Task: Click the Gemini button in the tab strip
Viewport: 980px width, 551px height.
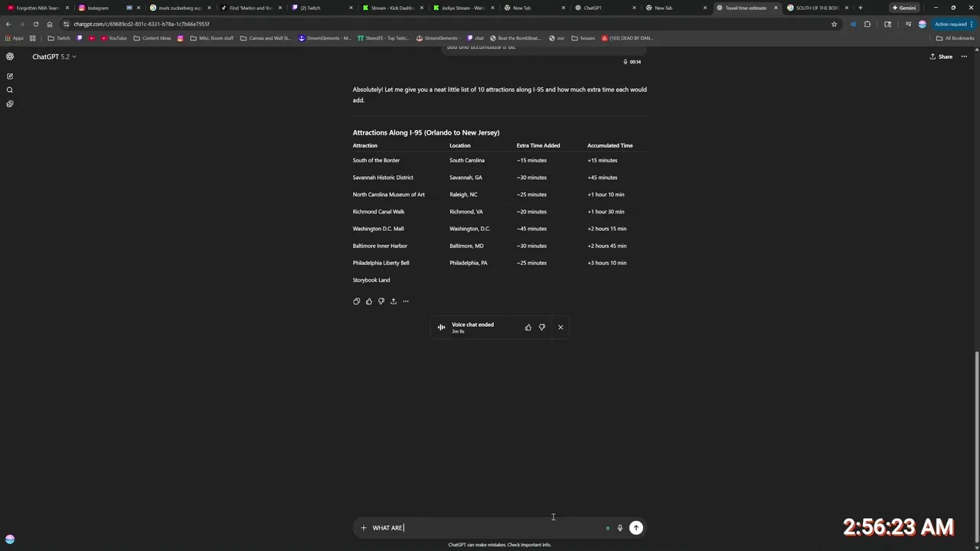Action: [x=904, y=8]
